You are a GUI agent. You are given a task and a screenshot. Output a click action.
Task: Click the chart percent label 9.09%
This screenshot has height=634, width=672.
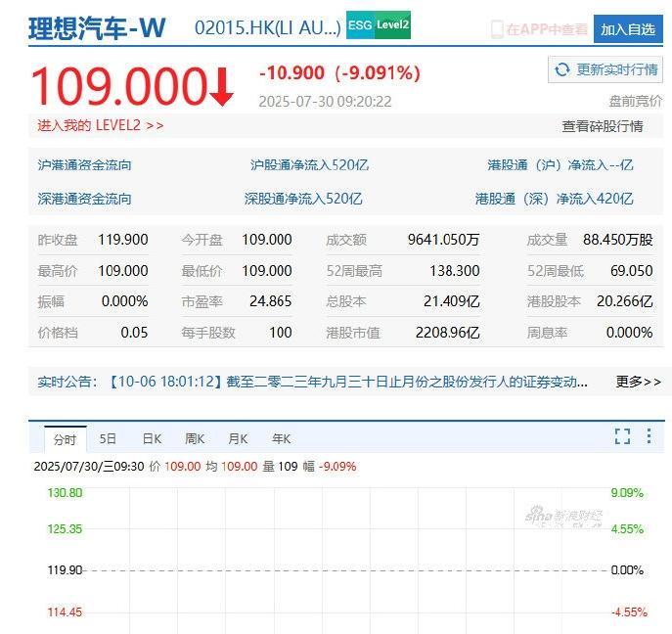627,492
